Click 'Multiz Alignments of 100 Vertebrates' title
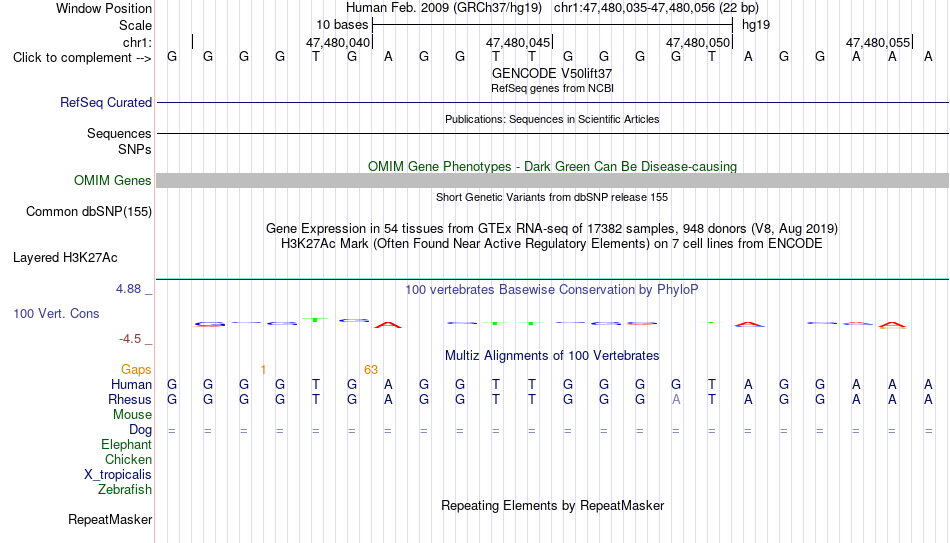The image size is (950, 543). (x=552, y=356)
